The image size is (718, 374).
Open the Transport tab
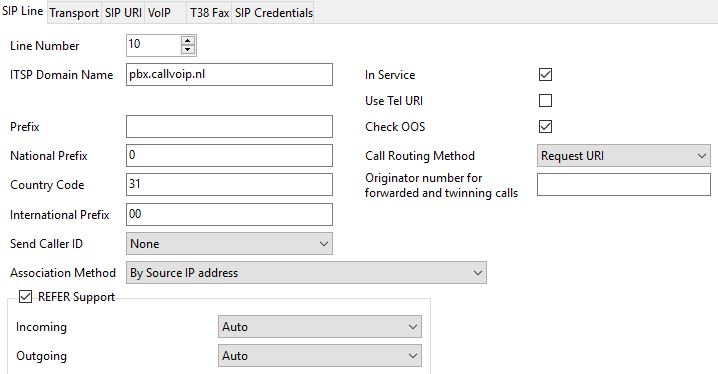[x=74, y=13]
